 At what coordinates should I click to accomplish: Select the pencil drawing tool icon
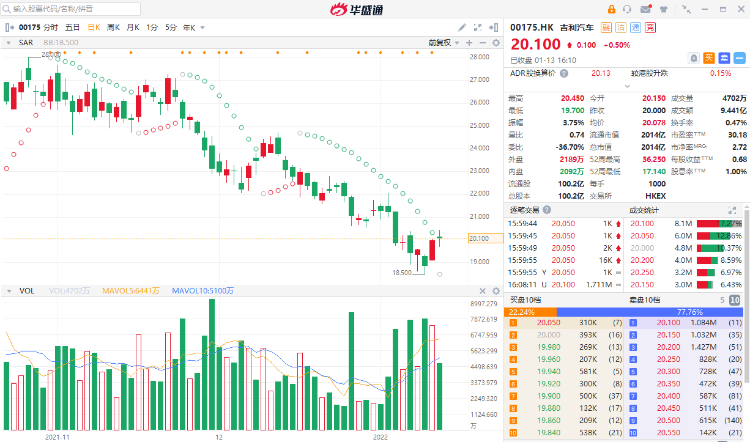coord(462,28)
